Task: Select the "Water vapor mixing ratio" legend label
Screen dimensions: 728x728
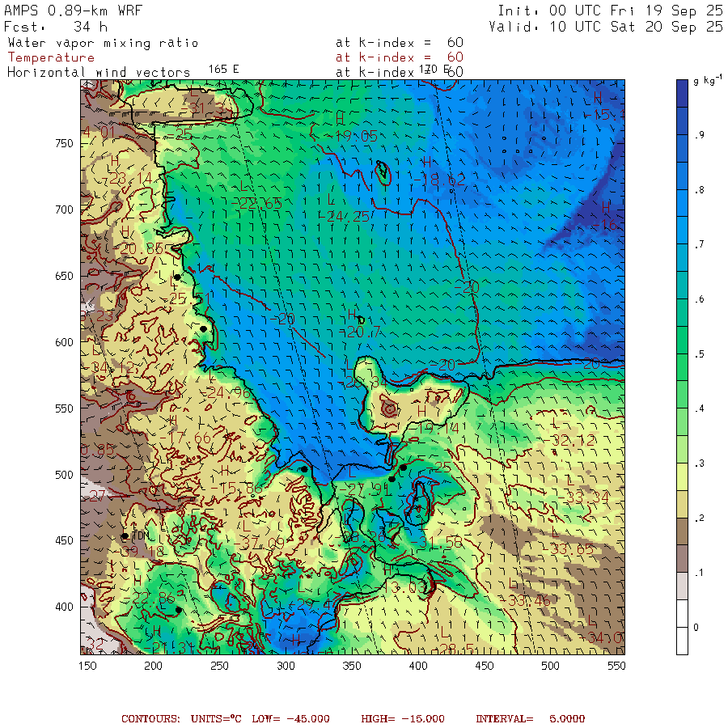Action: (103, 43)
